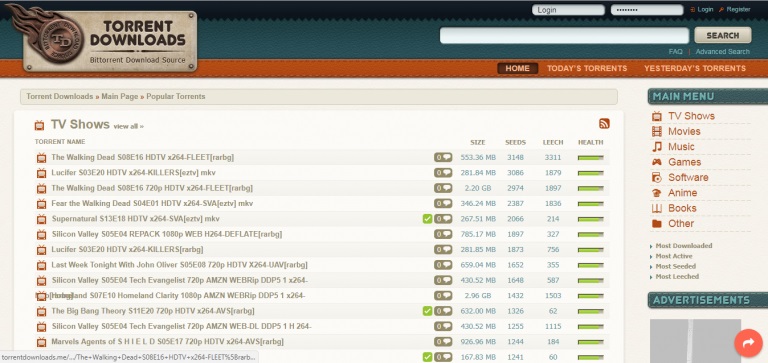Click the main search input field
Viewport: 768px width, 363px height.
coord(564,35)
